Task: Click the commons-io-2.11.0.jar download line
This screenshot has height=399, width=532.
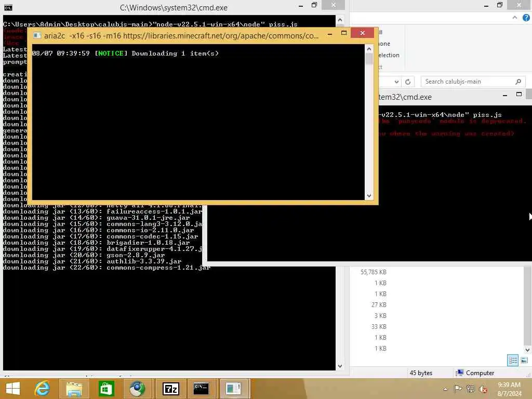Action: click(x=98, y=230)
